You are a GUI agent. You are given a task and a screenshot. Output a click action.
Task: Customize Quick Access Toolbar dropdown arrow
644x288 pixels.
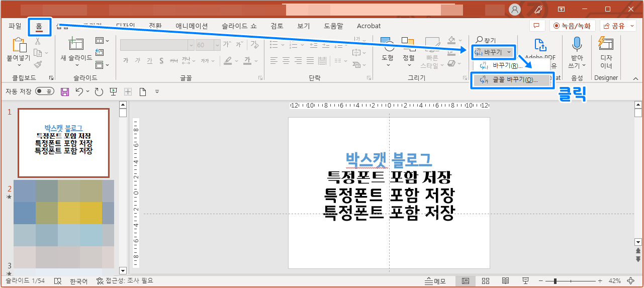click(157, 91)
